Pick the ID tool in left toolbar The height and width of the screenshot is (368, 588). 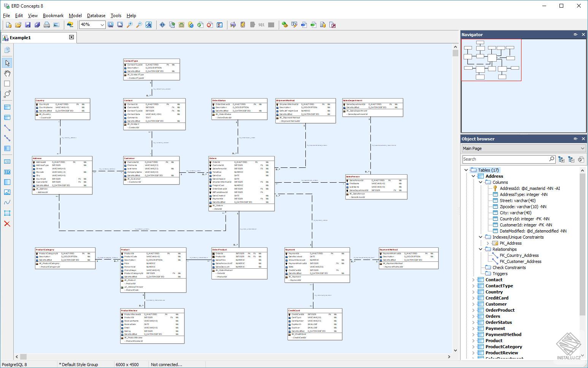(x=7, y=172)
